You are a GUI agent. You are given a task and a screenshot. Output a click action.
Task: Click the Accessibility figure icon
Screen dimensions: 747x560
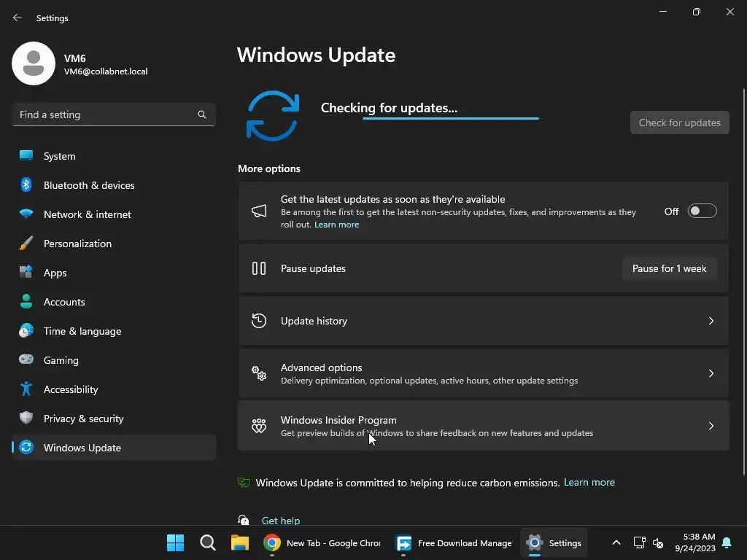tap(26, 389)
